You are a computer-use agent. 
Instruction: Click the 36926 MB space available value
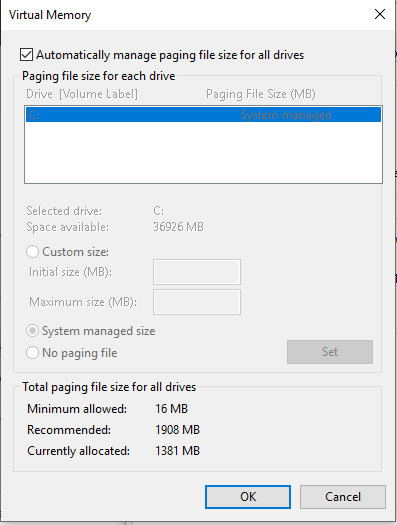[178, 227]
